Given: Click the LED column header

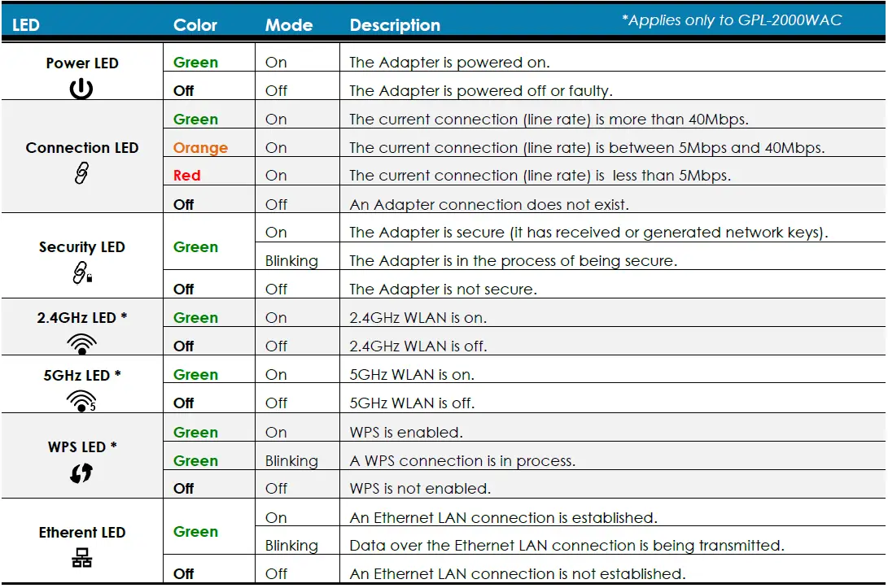Looking at the screenshot, I should pyautogui.click(x=26, y=25).
